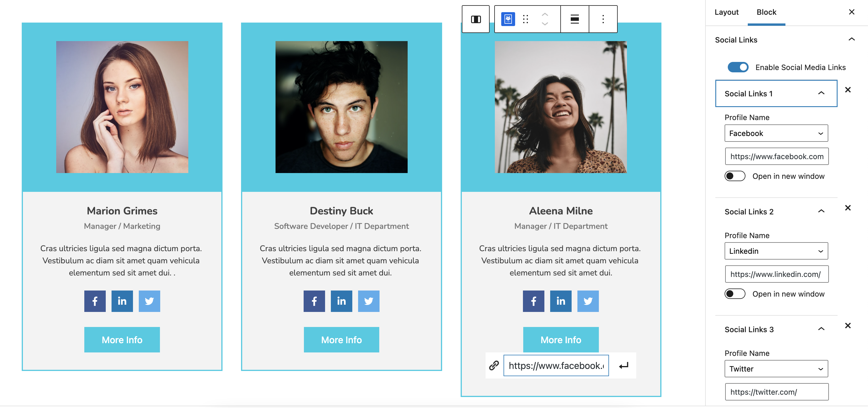Click the horizontal alignment icon

(x=575, y=19)
